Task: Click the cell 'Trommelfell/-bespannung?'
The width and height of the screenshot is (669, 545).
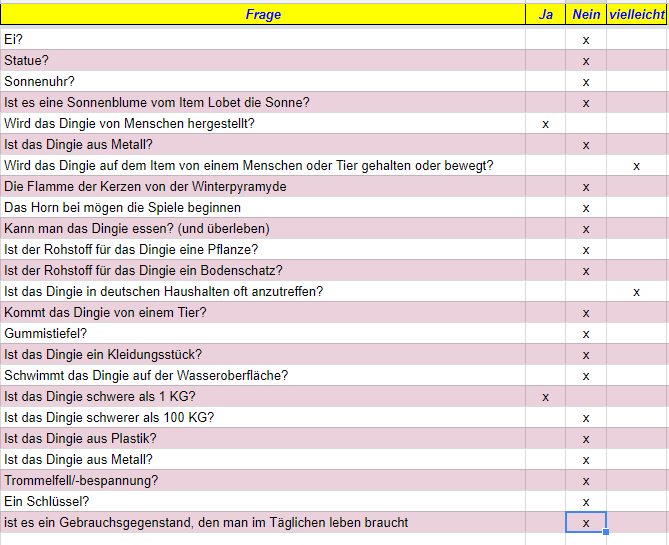Action: pyautogui.click(x=263, y=481)
